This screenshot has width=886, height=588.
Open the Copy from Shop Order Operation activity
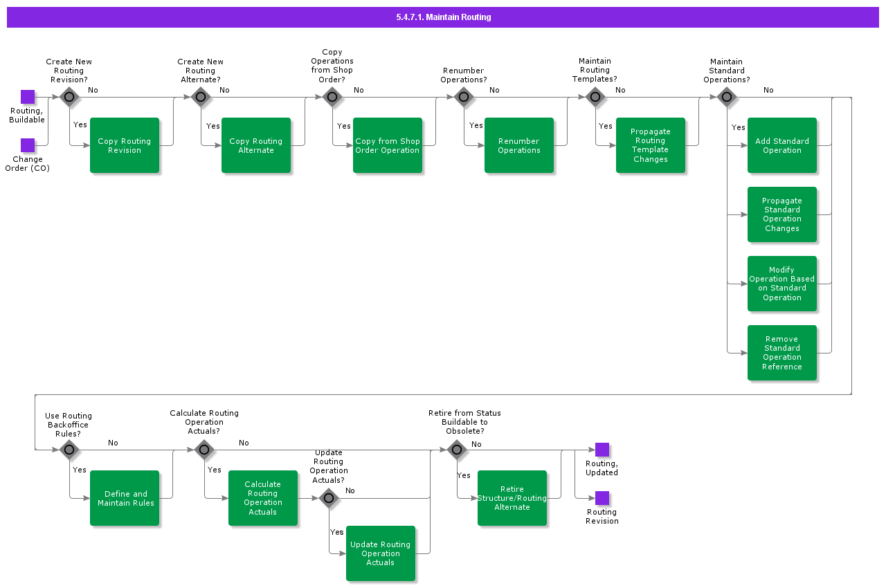pos(388,145)
